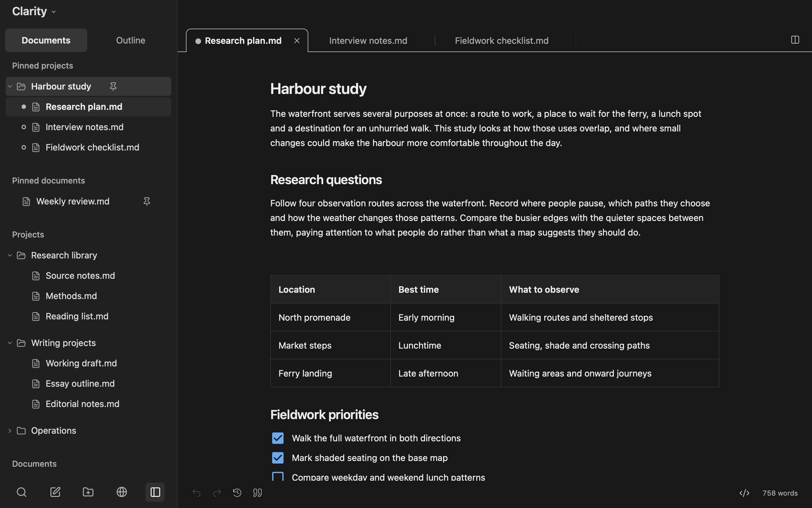Toggle the split view icon
This screenshot has width=812, height=508.
[795, 40]
